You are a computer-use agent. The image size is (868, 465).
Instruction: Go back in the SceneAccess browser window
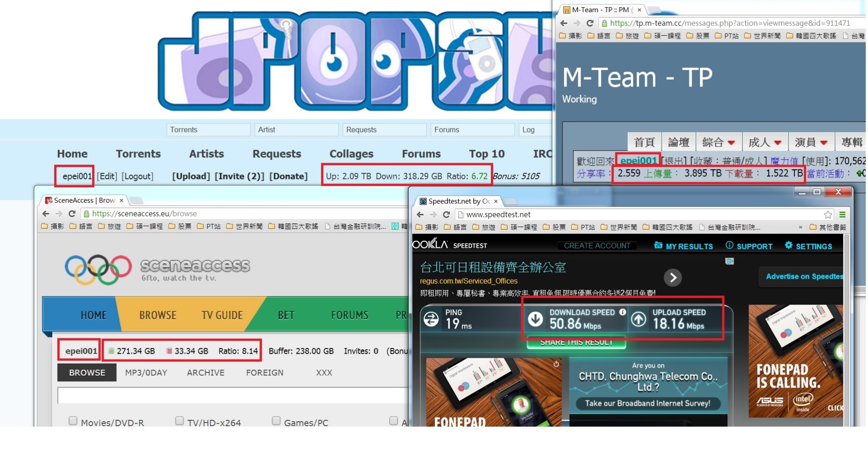[46, 214]
